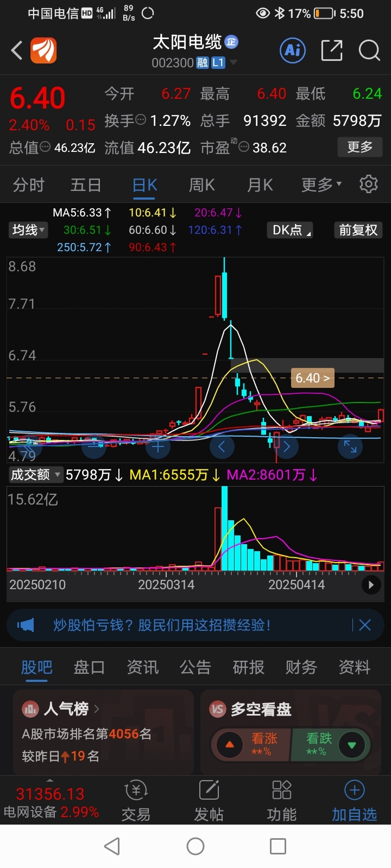Switch to 分时 chart tab
Viewport: 391px width, 868px height.
pos(28,185)
